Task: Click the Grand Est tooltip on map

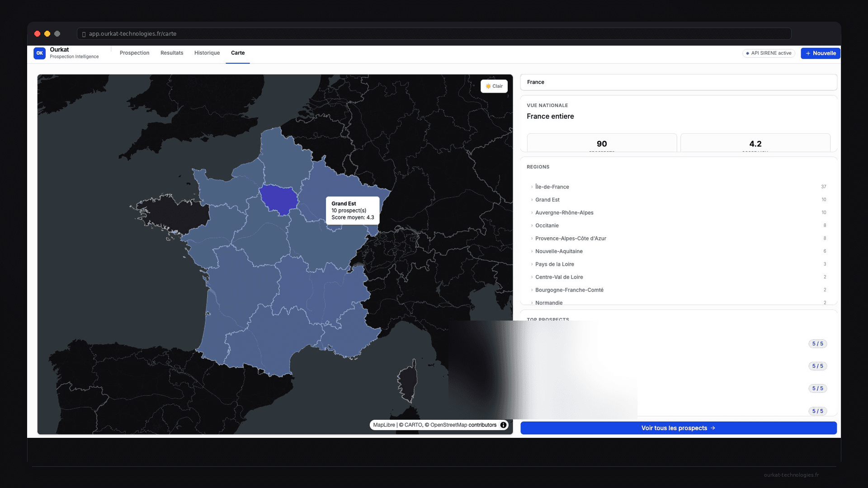Action: [353, 211]
